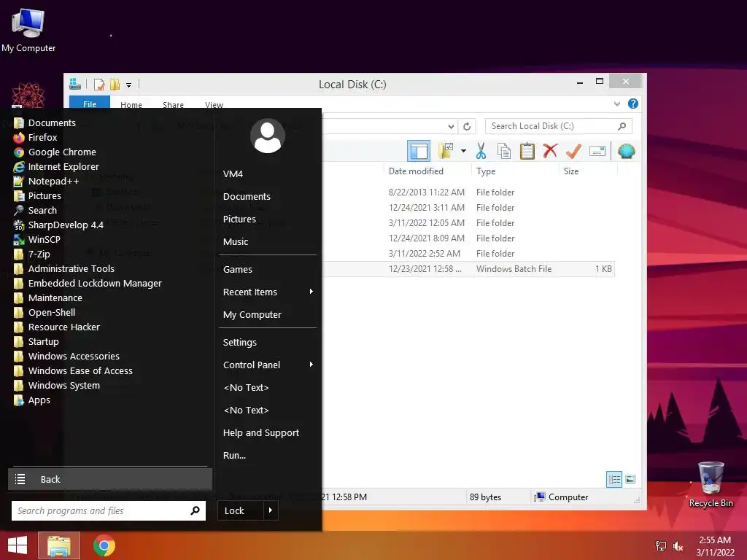Open Music from start menu right column

click(236, 242)
